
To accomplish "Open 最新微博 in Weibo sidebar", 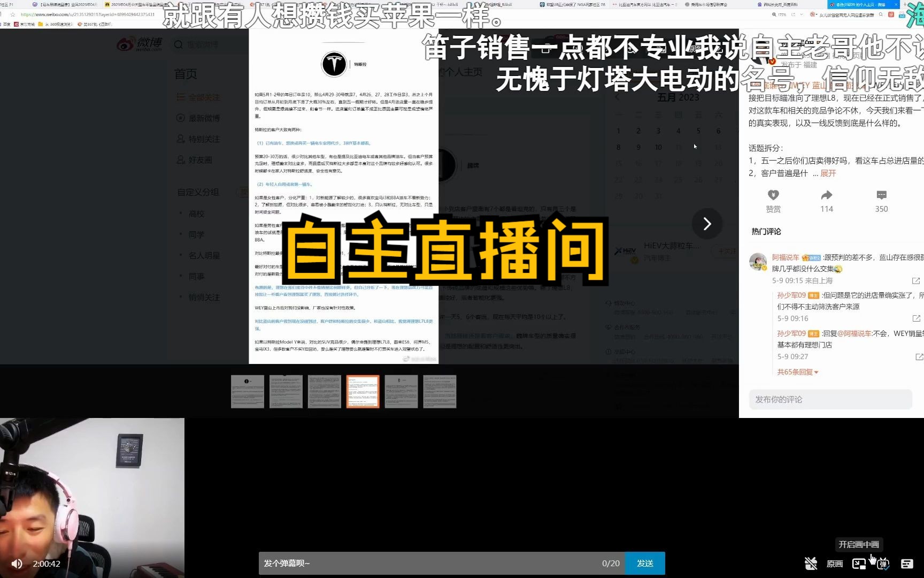I will tap(198, 118).
